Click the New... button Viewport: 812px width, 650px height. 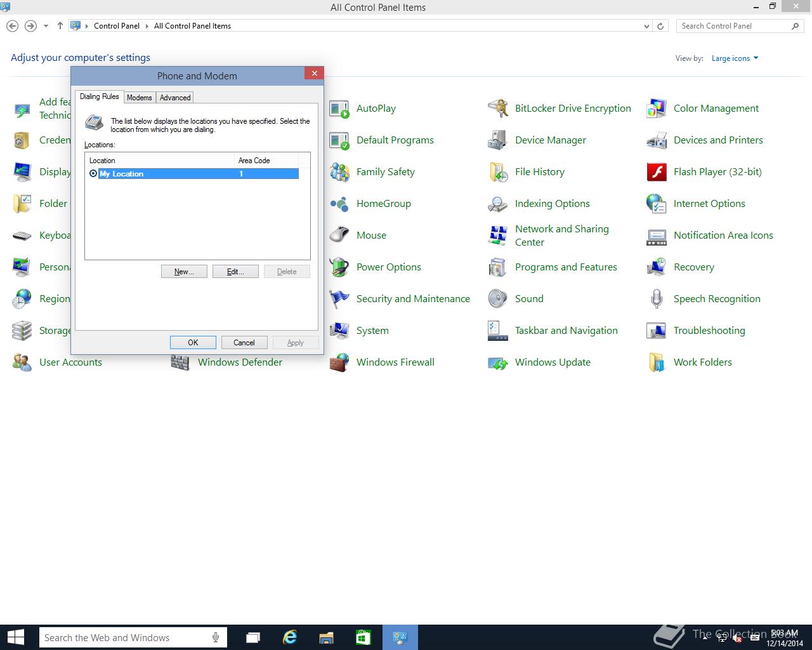pos(184,272)
